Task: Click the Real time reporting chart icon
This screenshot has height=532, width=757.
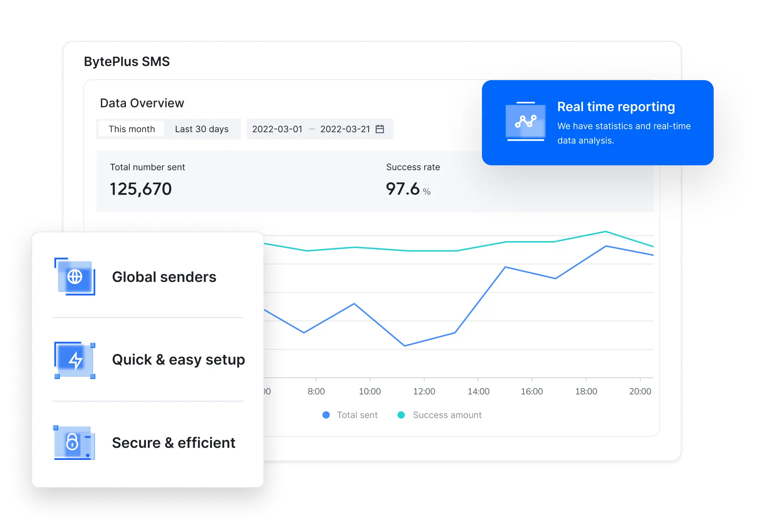Action: coord(526,121)
